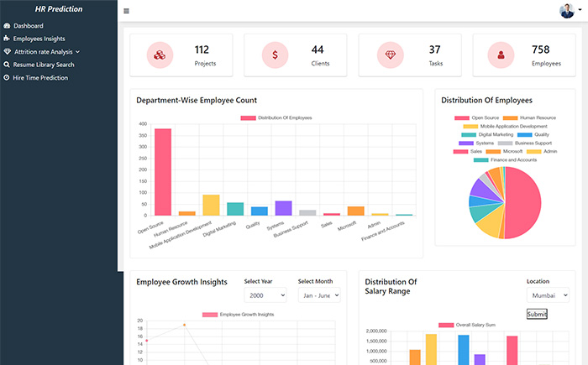Click the Clients dollar icon

(275, 55)
